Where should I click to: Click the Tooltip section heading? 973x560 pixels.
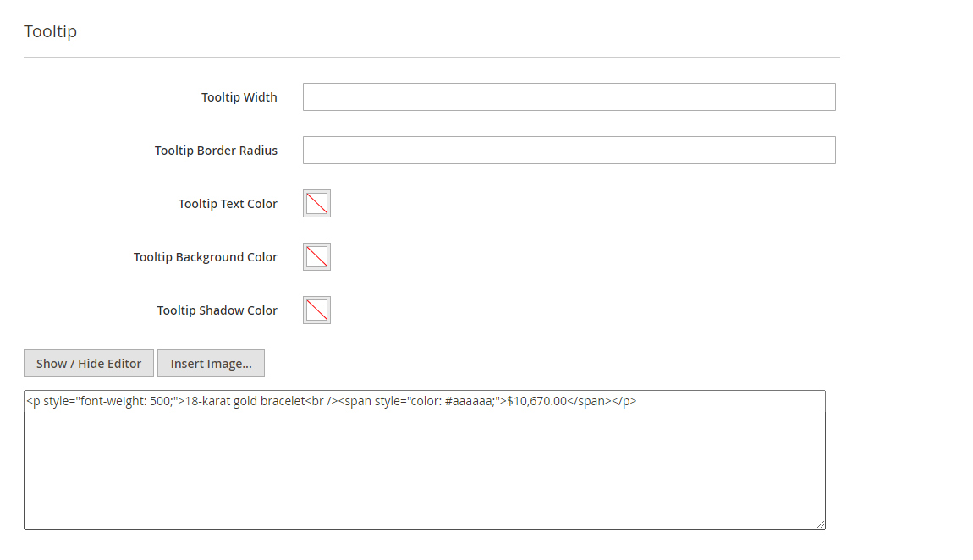pyautogui.click(x=50, y=31)
